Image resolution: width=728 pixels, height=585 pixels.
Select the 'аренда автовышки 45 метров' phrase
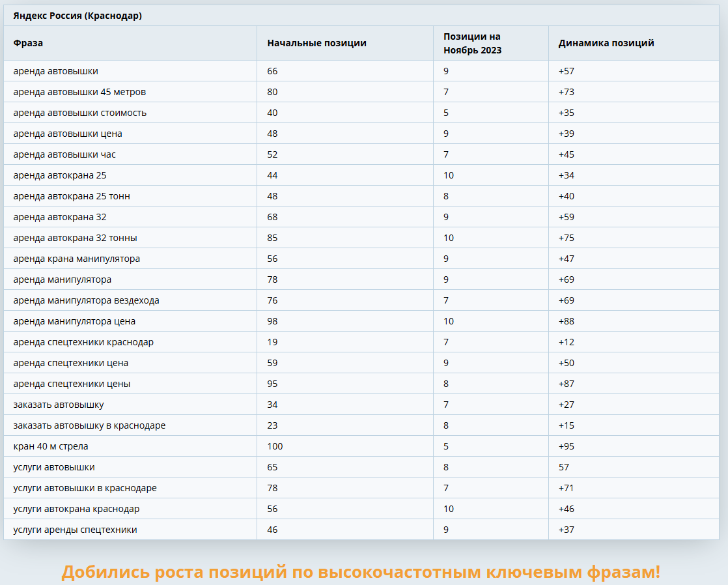click(x=79, y=92)
